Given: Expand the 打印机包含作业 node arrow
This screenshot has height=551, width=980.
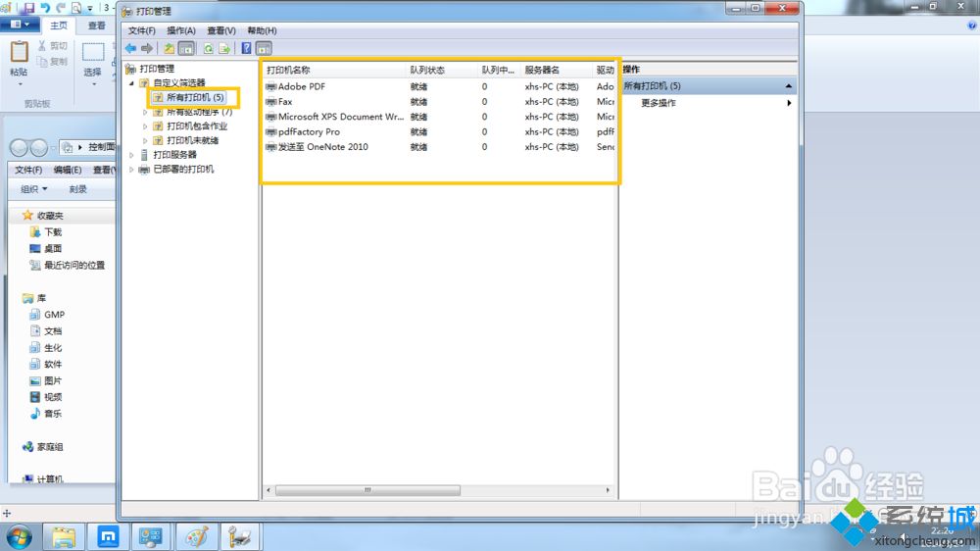Looking at the screenshot, I should (145, 126).
